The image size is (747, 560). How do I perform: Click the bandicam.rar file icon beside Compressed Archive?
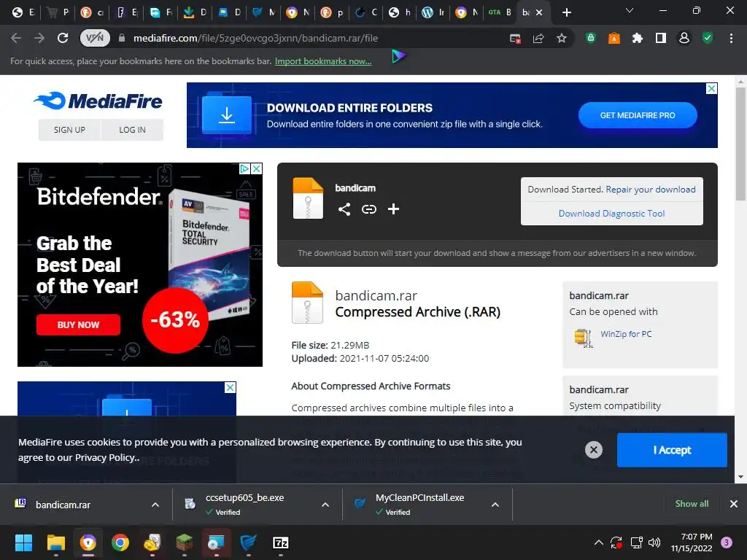point(307,303)
